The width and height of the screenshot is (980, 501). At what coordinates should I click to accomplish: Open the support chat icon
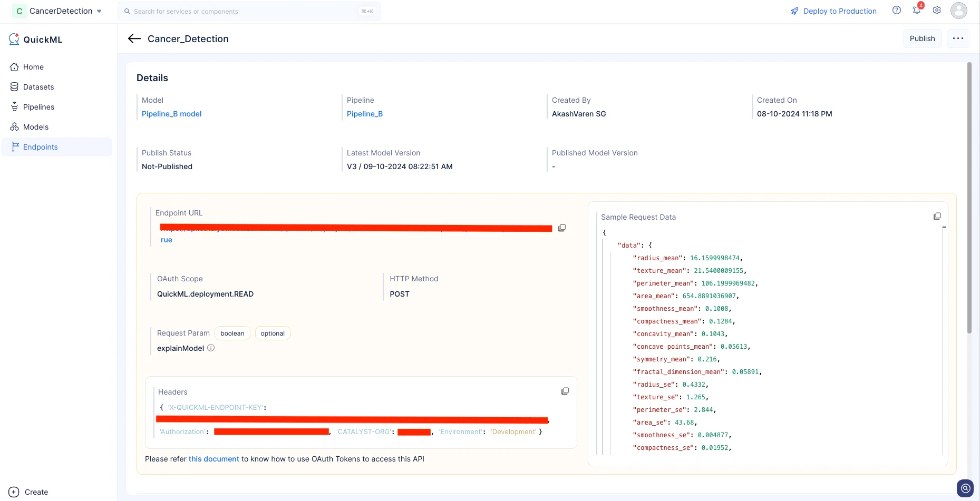coord(965,488)
